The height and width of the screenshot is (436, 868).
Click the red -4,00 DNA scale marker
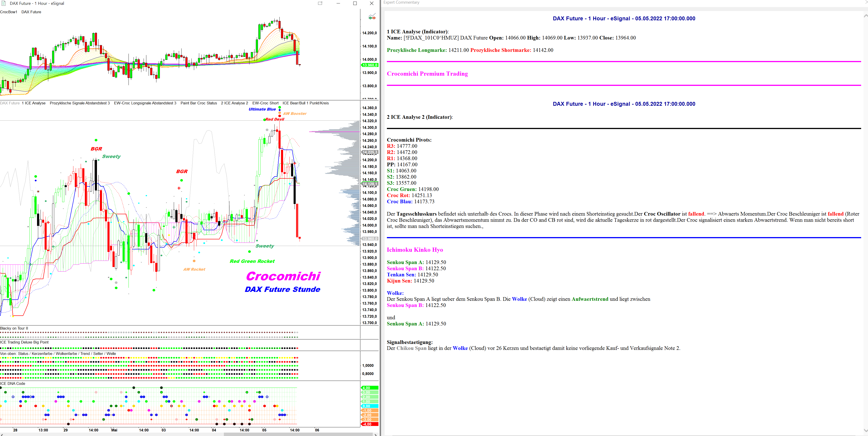(x=370, y=424)
